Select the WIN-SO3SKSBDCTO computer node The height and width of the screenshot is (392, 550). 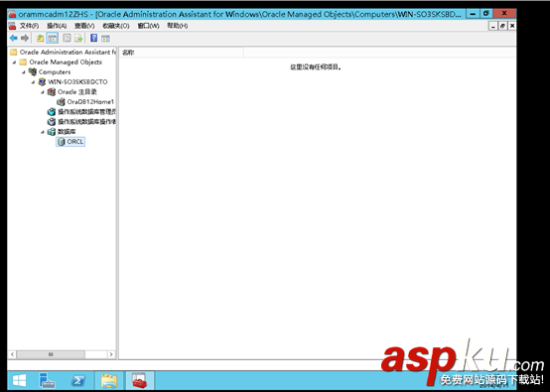(x=72, y=81)
